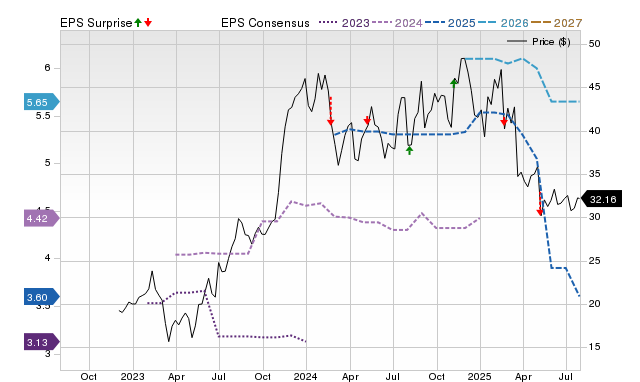Click the 30 label on the price axis

tap(595, 217)
